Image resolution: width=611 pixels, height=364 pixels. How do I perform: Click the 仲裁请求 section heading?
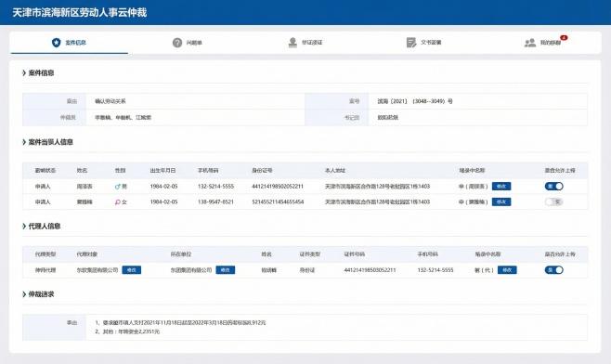click(41, 294)
